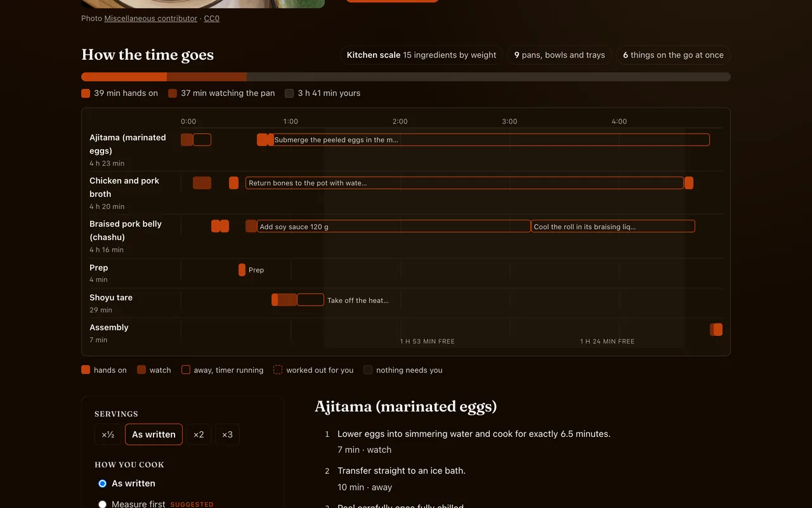
Task: Select 'Submerge the peeled eggs' timeline bar
Action: coord(492,140)
